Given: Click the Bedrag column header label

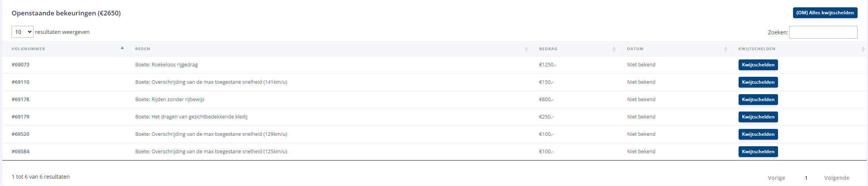Looking at the screenshot, I should pos(548,49).
